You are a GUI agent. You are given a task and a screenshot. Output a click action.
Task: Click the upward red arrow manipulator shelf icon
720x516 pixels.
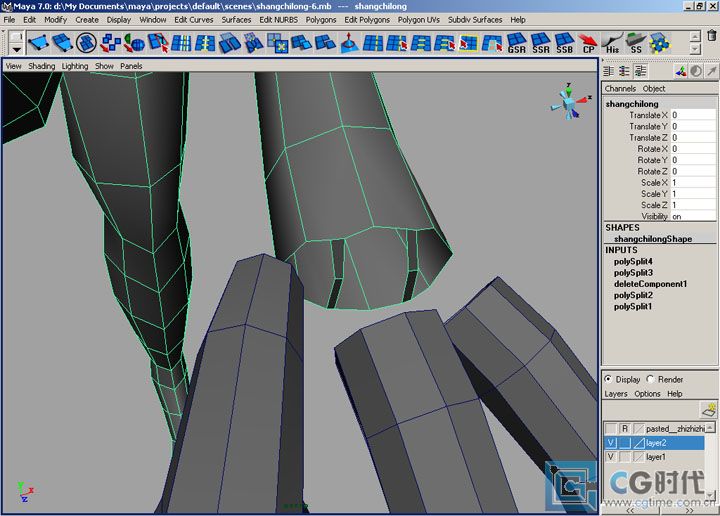click(x=349, y=43)
